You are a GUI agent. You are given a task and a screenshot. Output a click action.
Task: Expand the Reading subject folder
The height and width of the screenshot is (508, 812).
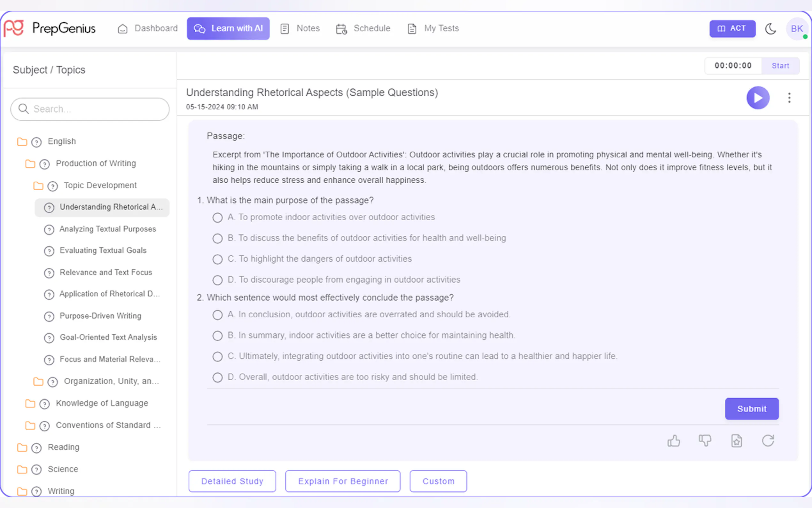coord(22,447)
